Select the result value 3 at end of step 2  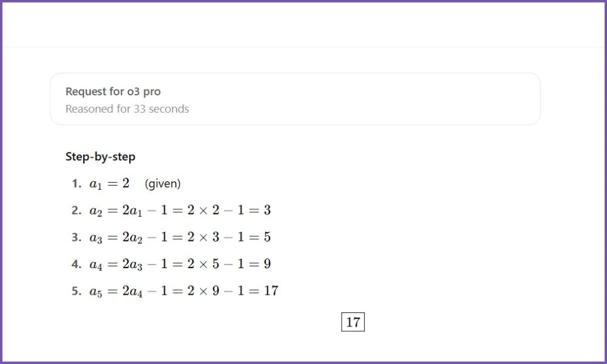click(269, 210)
